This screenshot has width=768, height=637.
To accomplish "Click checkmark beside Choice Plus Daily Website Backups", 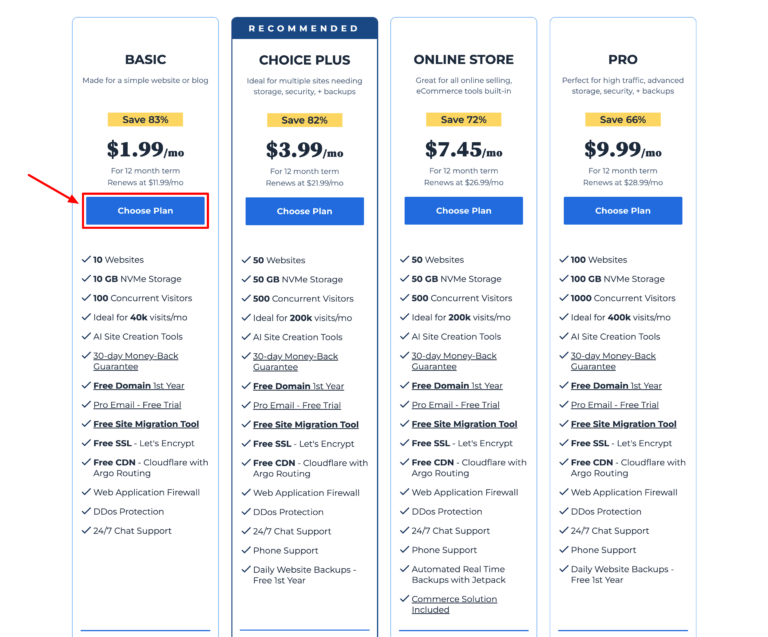I will coord(246,570).
